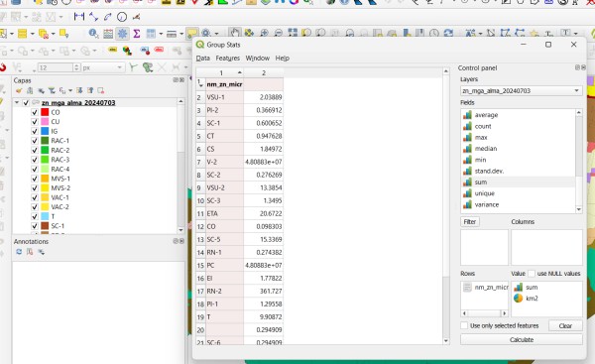Select the linear dimension tool icon
This screenshot has width=595, height=364.
(79, 16)
